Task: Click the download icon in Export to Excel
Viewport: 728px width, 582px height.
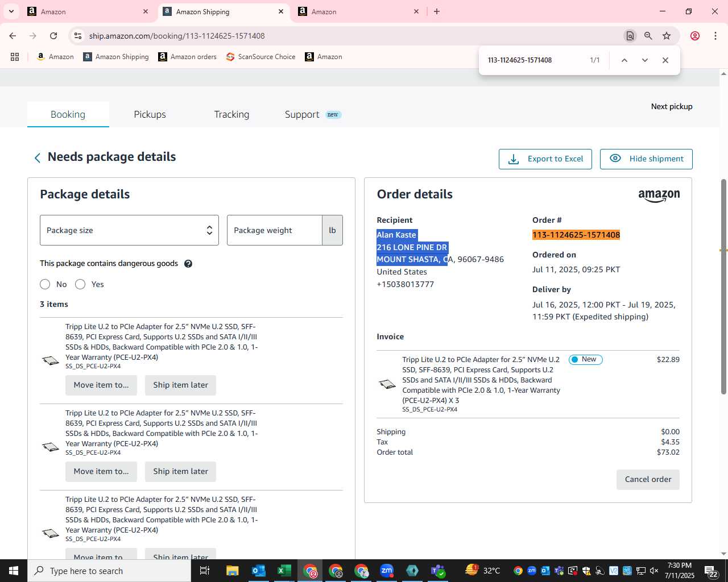Action: 514,159
